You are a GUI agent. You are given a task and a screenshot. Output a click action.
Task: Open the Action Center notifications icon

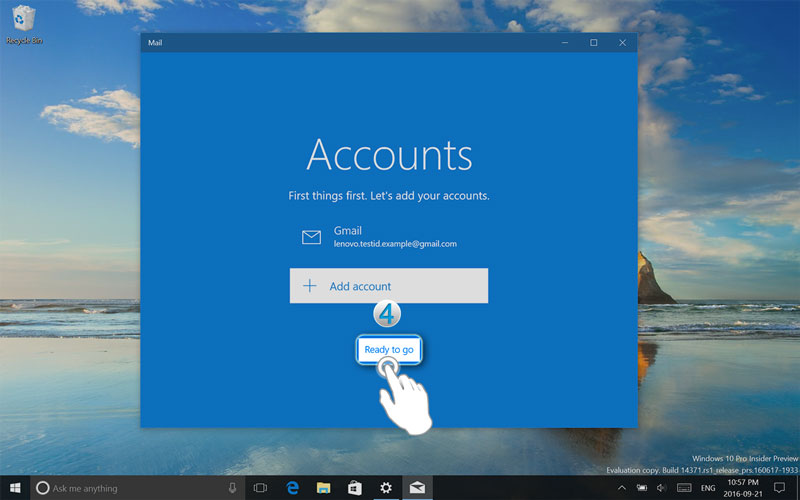tap(779, 488)
